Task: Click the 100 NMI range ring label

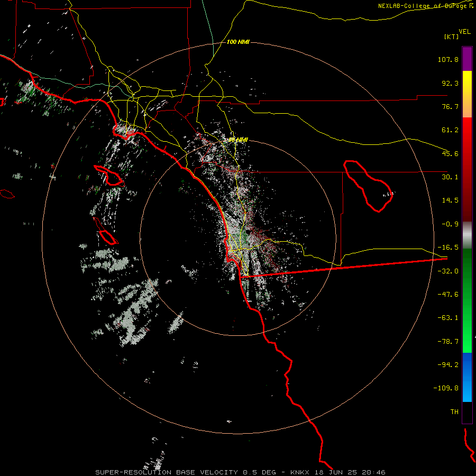Action: click(x=238, y=42)
